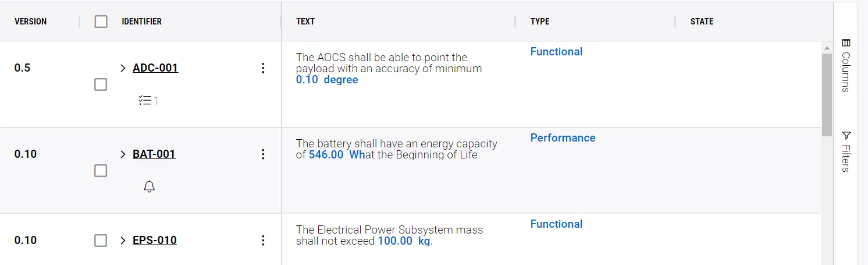Sort by the Type column header
The height and width of the screenshot is (265, 868).
[x=540, y=22]
